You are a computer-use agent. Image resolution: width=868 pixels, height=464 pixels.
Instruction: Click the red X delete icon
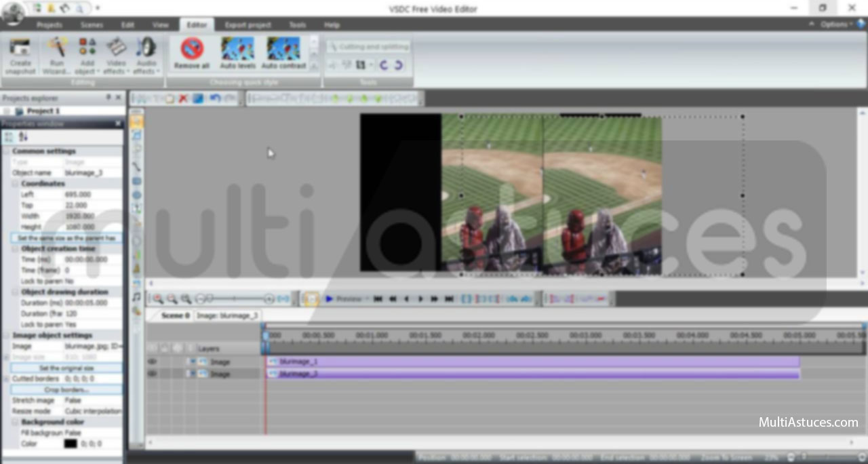coord(183,99)
